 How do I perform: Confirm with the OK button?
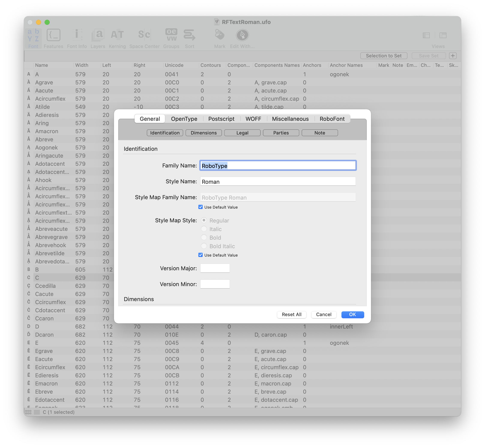[352, 314]
